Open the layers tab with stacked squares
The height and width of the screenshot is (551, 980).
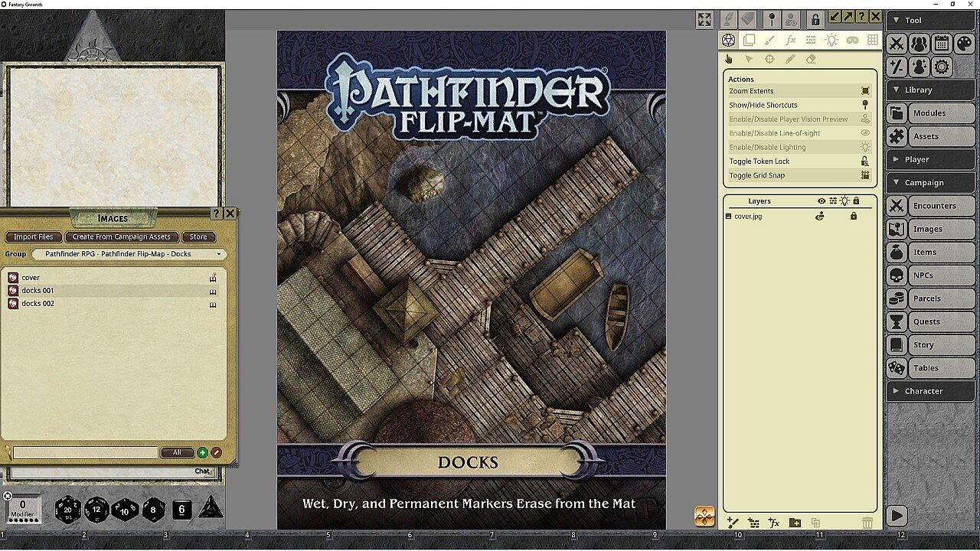coord(749,40)
